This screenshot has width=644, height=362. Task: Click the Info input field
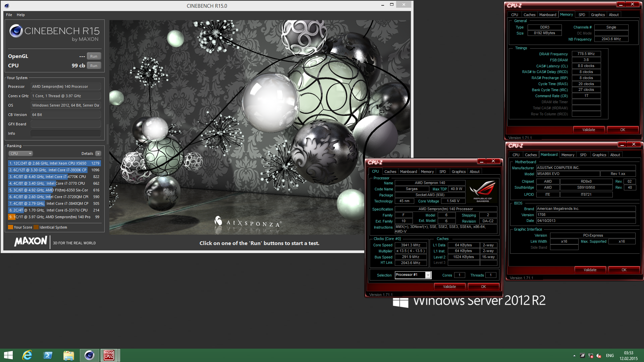point(66,133)
